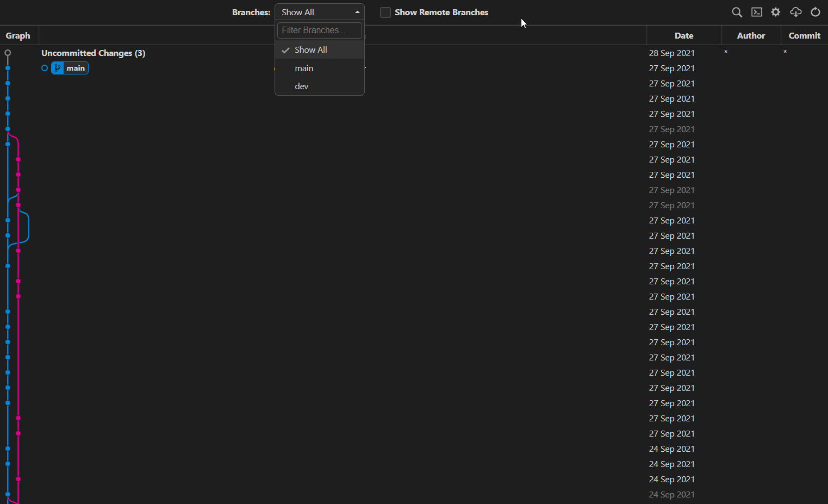
Task: Pick main from the Branches dropdown list
Action: pyautogui.click(x=320, y=68)
